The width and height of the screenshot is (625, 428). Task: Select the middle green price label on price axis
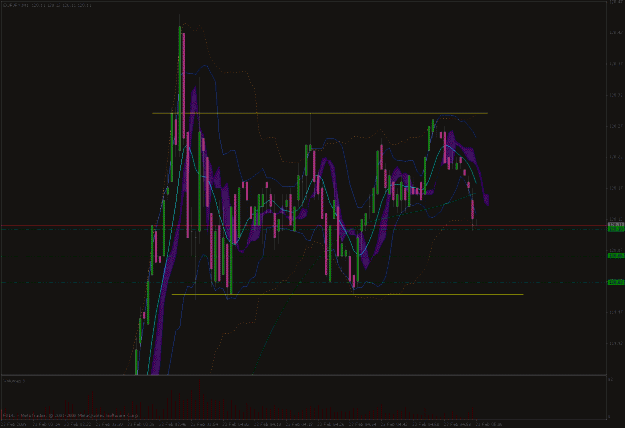[x=616, y=255]
